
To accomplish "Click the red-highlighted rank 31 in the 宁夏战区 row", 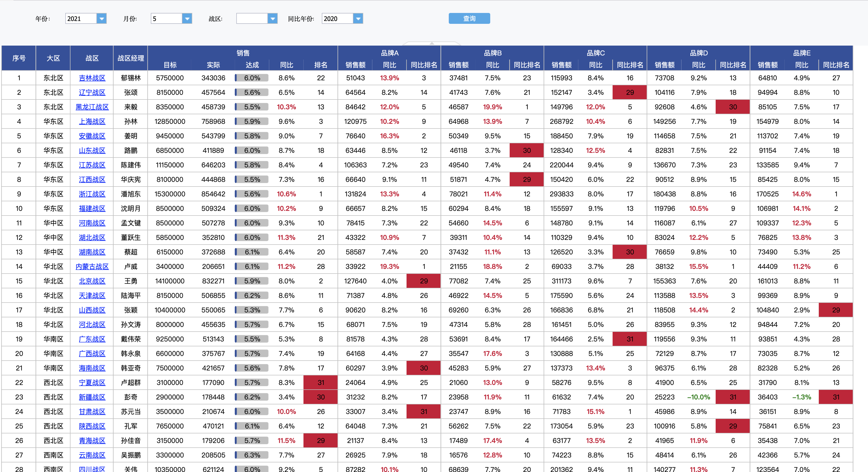I will (x=321, y=382).
